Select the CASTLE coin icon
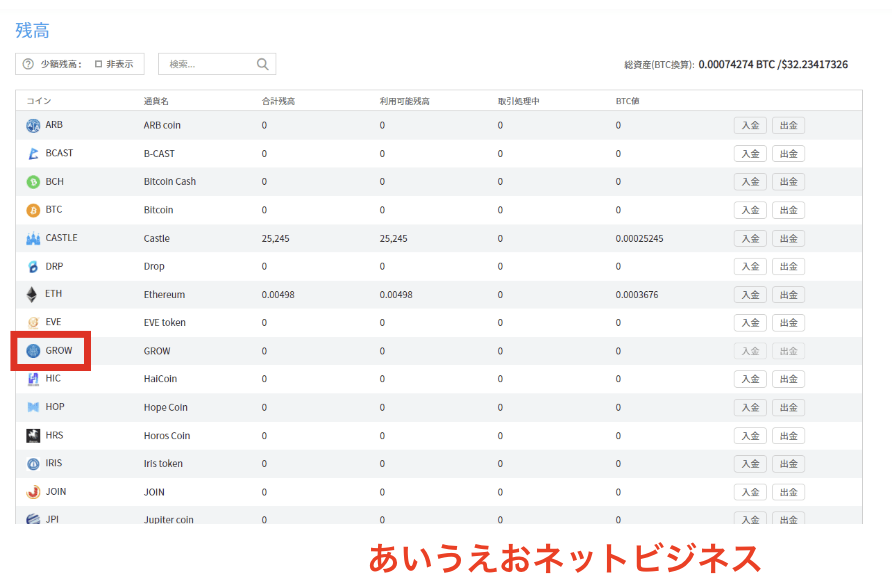Image resolution: width=892 pixels, height=582 pixels. 33,238
